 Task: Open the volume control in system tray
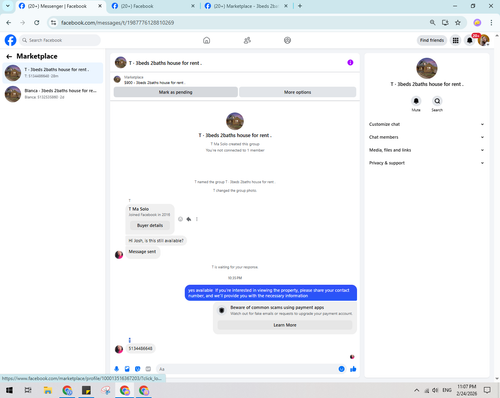[435, 390]
